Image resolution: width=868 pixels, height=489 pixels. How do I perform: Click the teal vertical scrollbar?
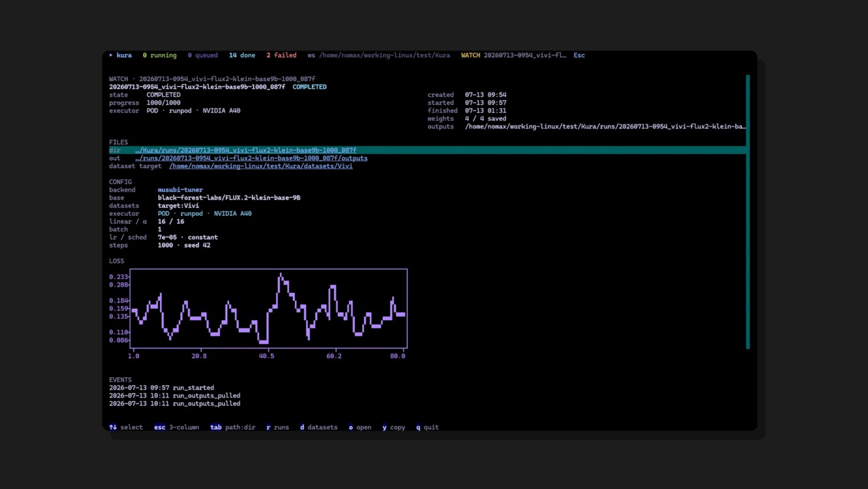748,212
